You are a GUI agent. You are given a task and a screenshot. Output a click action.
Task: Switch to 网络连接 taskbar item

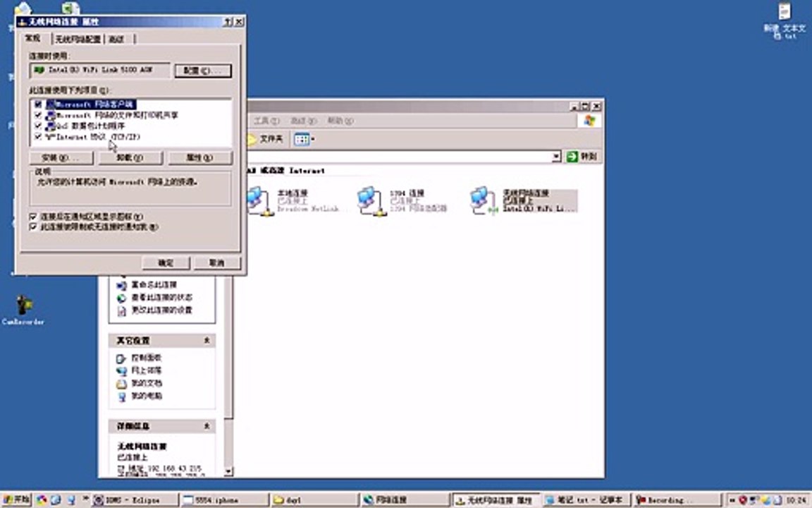(x=405, y=500)
